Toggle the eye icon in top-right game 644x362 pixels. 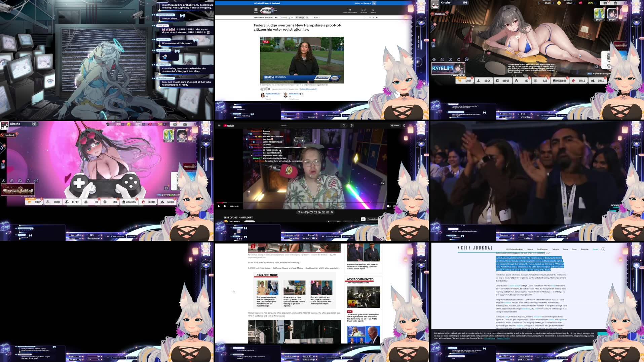(434, 60)
